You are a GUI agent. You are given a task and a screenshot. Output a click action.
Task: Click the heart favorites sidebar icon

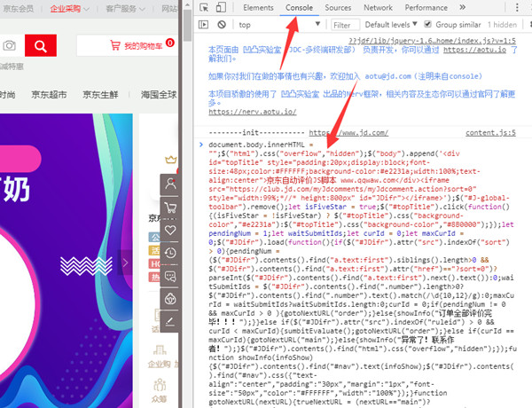pos(171,231)
